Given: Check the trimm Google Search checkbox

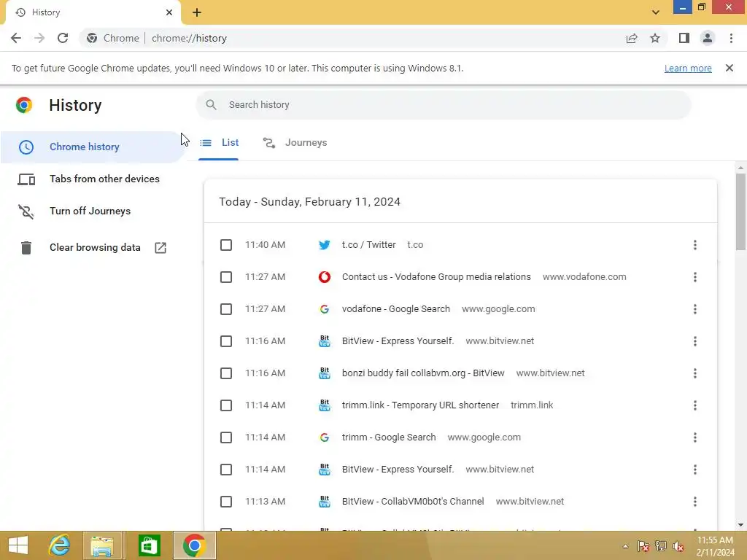Looking at the screenshot, I should click(226, 437).
